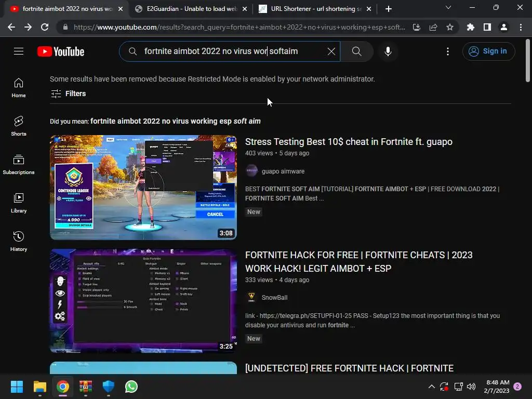Share this page from the address bar

pos(433,27)
